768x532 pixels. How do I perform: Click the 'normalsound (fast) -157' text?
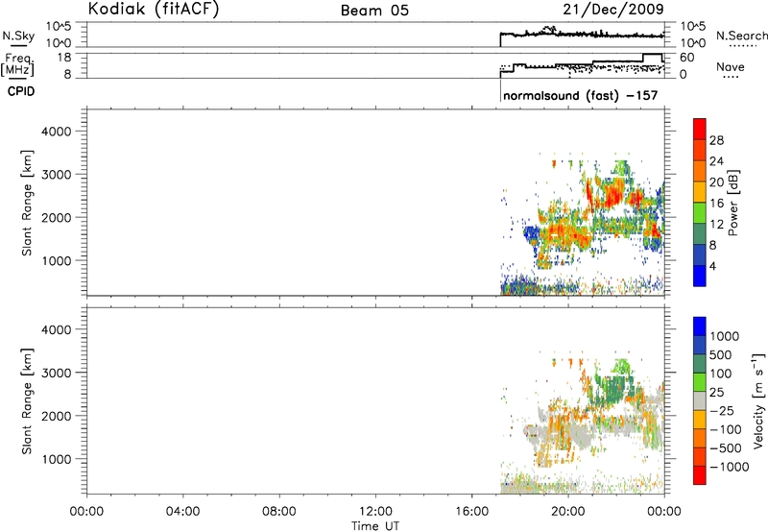[x=581, y=95]
